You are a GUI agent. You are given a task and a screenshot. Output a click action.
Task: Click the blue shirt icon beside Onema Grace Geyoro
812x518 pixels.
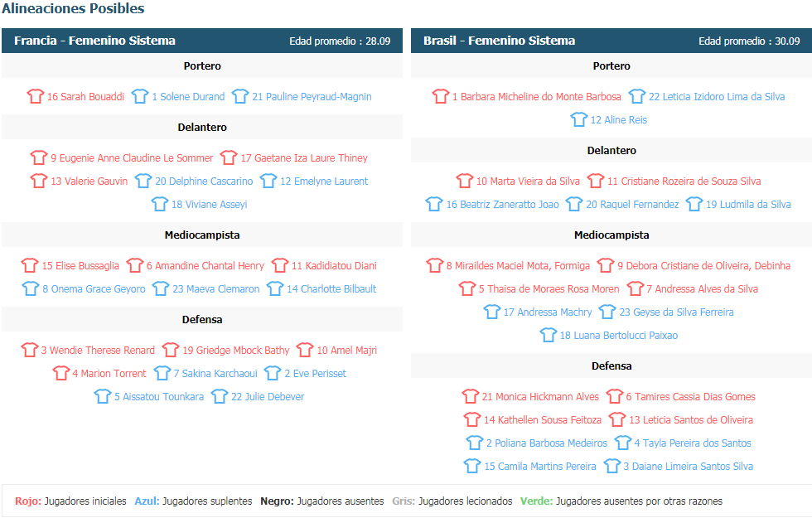coord(31,288)
